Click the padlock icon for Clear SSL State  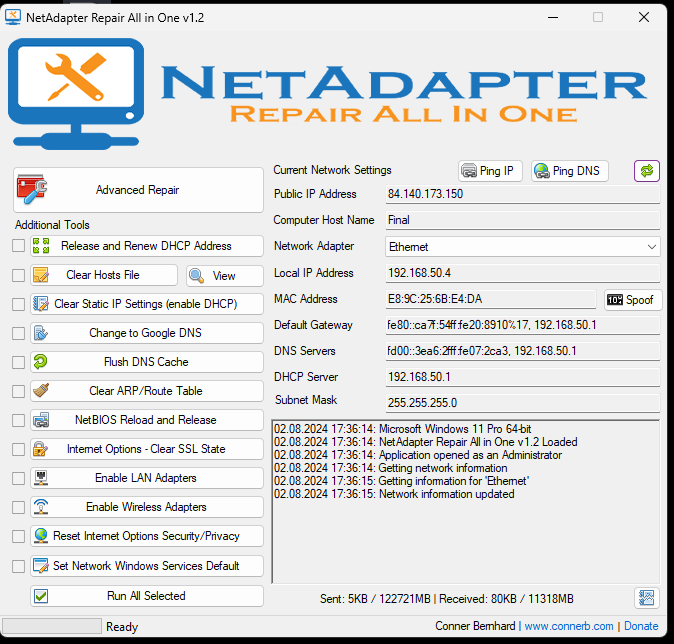pos(41,449)
